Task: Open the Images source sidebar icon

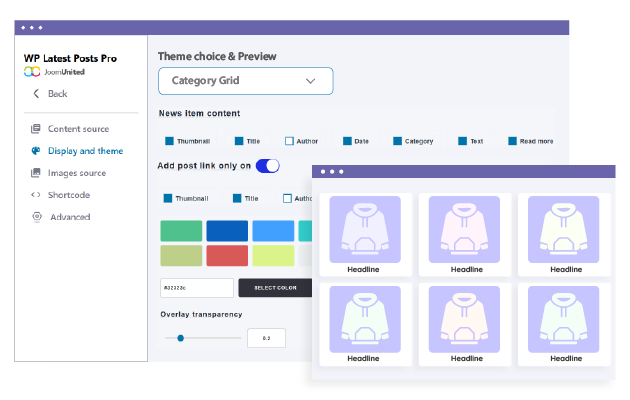Action: click(36, 173)
